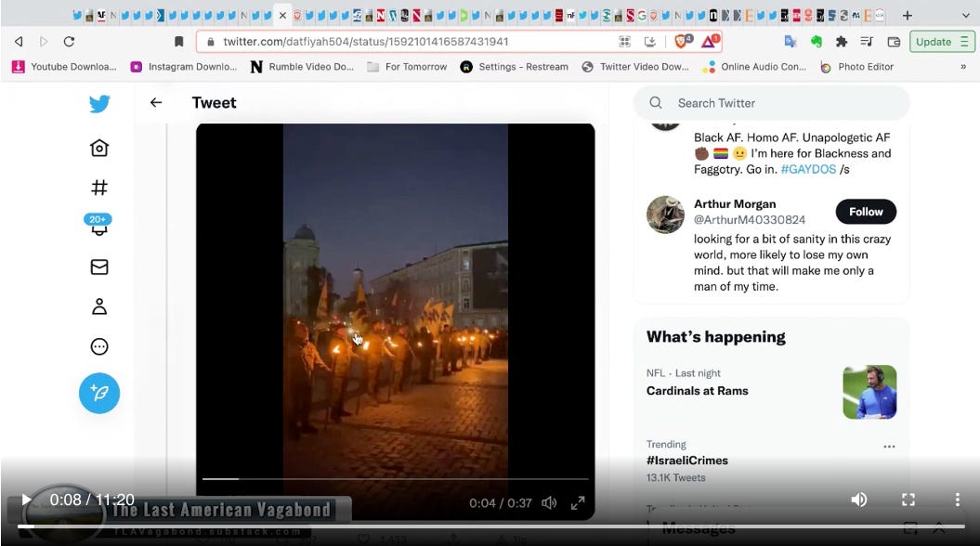Open Arthur Morgan profile name

tap(735, 203)
